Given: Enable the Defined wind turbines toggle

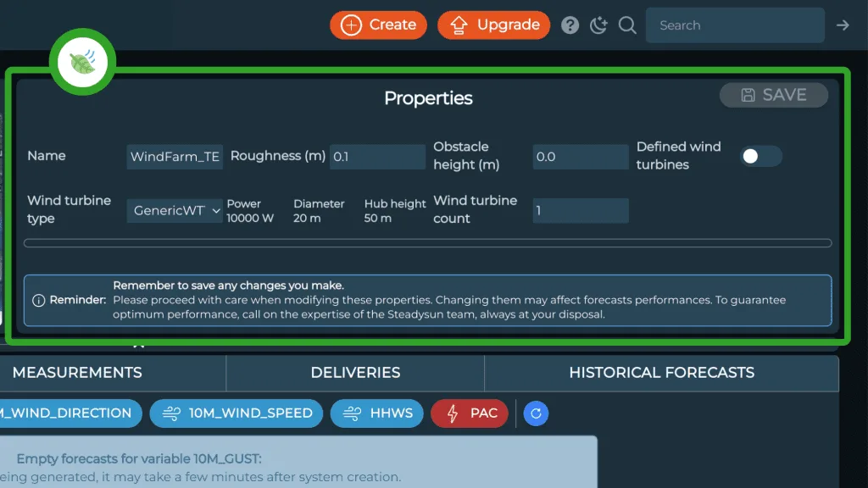Looking at the screenshot, I should point(759,156).
